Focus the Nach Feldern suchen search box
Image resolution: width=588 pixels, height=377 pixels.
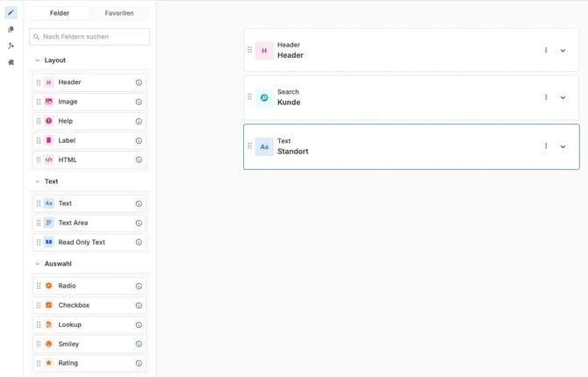90,37
